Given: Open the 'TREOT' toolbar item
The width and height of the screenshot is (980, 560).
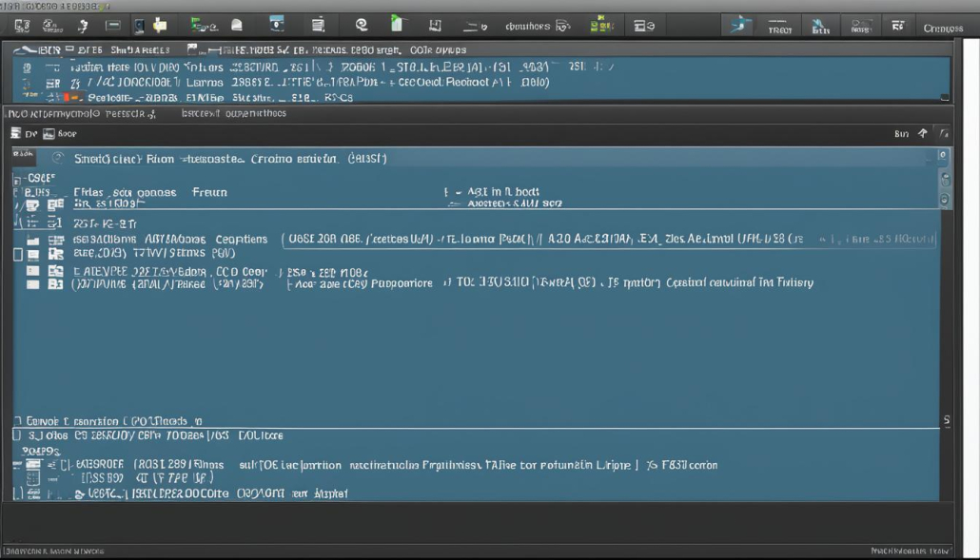Looking at the screenshot, I should [779, 27].
